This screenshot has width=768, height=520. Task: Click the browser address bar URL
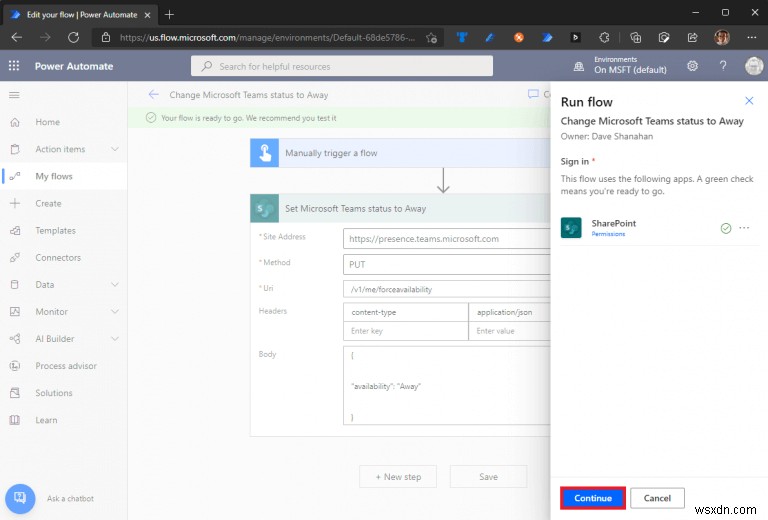point(267,38)
